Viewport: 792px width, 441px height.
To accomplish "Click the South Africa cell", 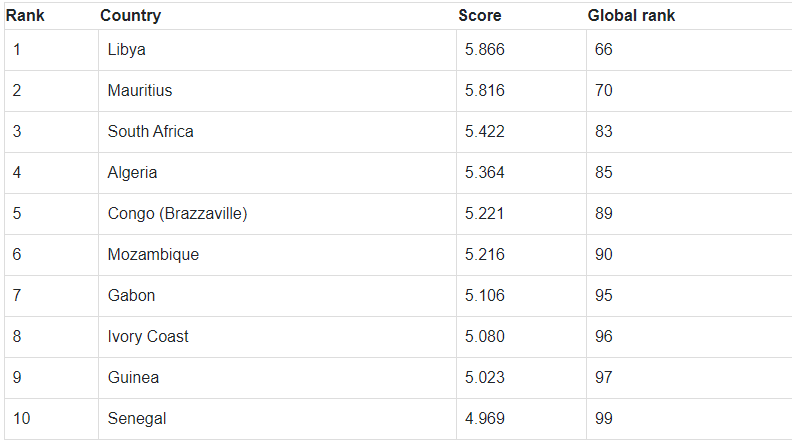I will [151, 132].
